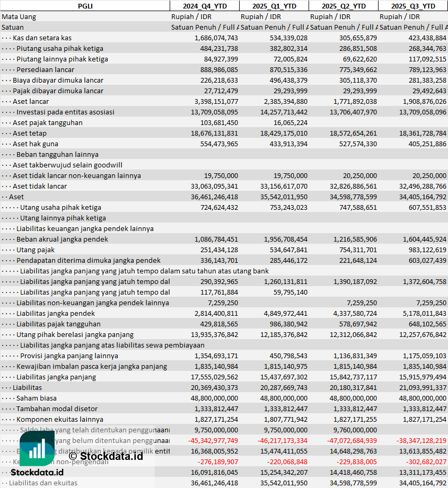This screenshot has width=448, height=488.
Task: Click Liabilitas dan ekuitas value 35,542,011,950
Action: (x=284, y=482)
